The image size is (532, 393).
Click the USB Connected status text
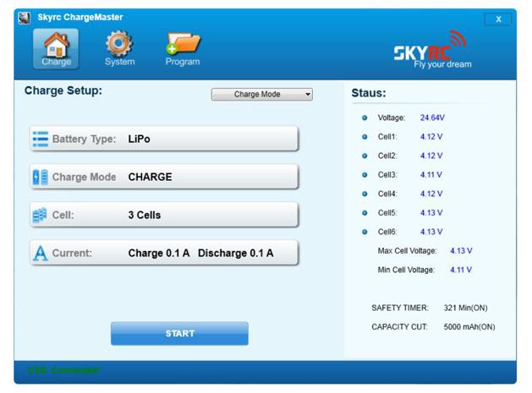(x=63, y=370)
